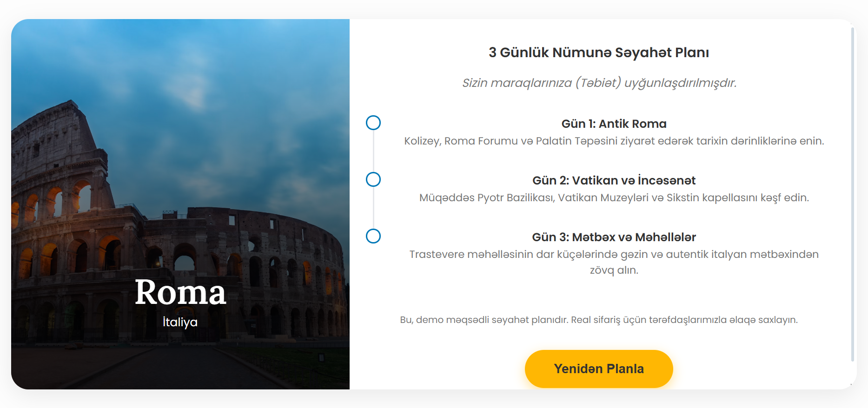
Task: Click the Trastevere məhəlləsinin description text
Action: (x=614, y=255)
